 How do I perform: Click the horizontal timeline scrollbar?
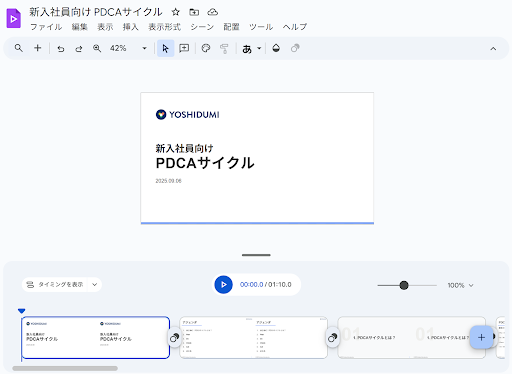tap(65, 368)
